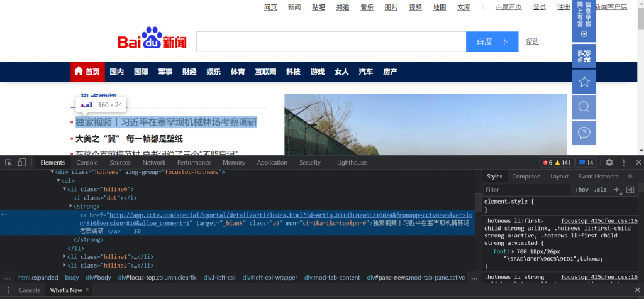644x299 pixels.
Task: Add a new style rule with plus icon
Action: pyautogui.click(x=616, y=190)
